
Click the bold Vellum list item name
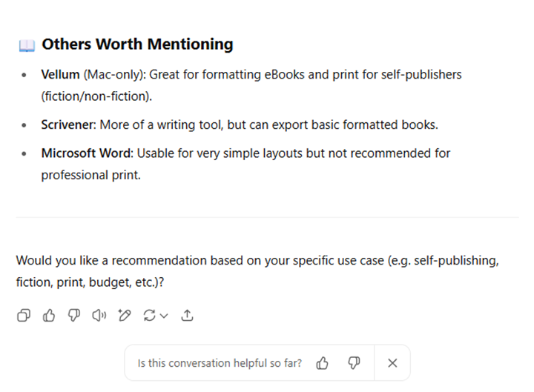(x=60, y=75)
